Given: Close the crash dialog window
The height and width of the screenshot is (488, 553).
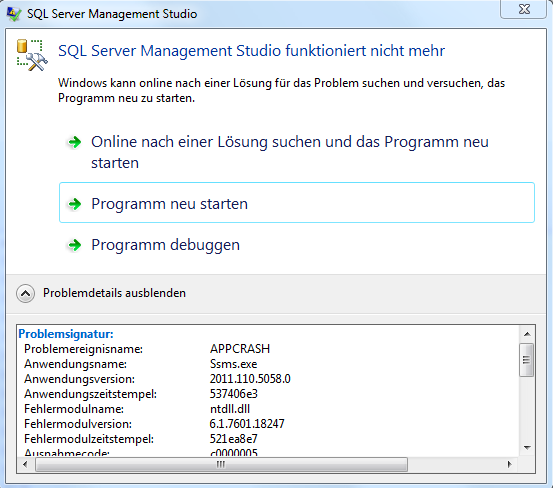Looking at the screenshot, I should (523, 9).
